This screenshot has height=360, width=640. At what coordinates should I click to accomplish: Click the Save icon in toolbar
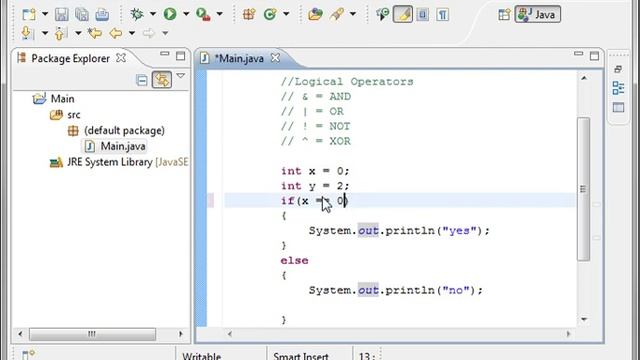click(x=62, y=15)
